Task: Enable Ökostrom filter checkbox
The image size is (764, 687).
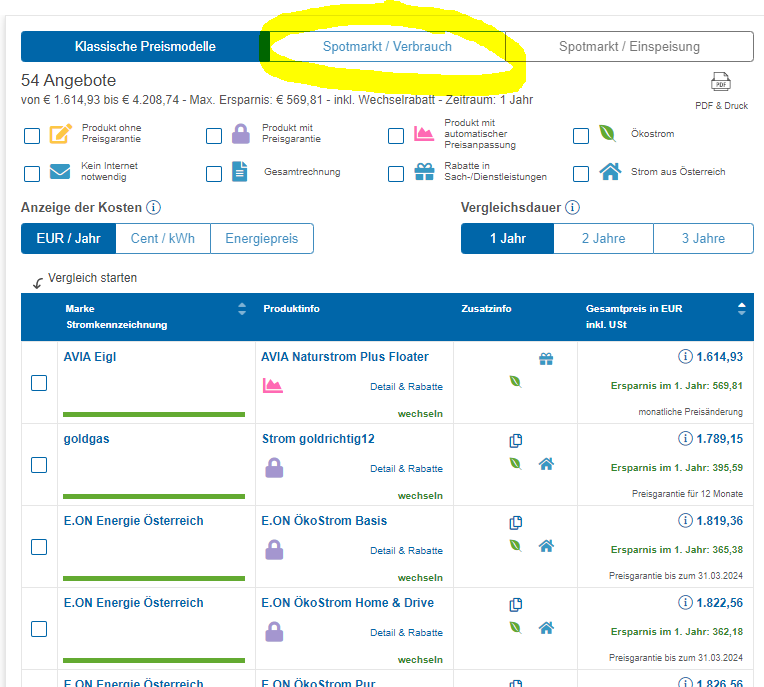Action: pos(581,136)
